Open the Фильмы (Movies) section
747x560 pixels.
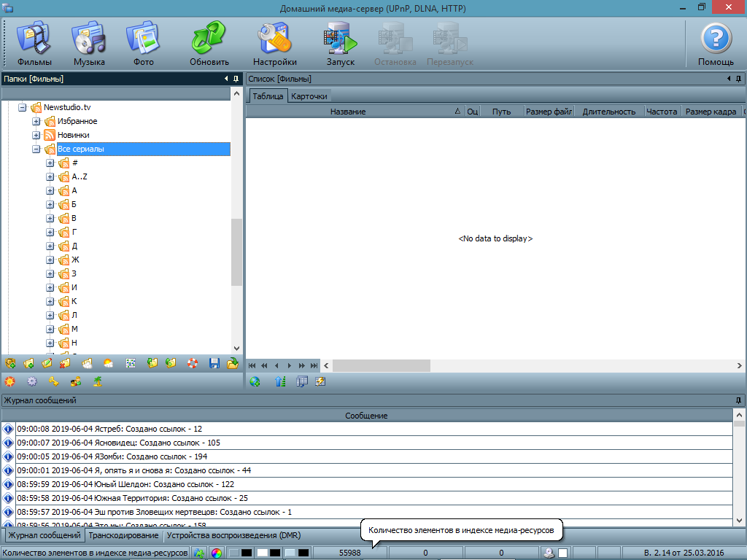click(x=34, y=44)
